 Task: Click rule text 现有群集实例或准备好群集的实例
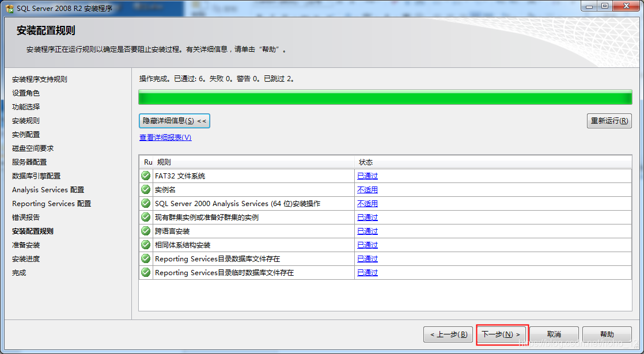point(207,217)
